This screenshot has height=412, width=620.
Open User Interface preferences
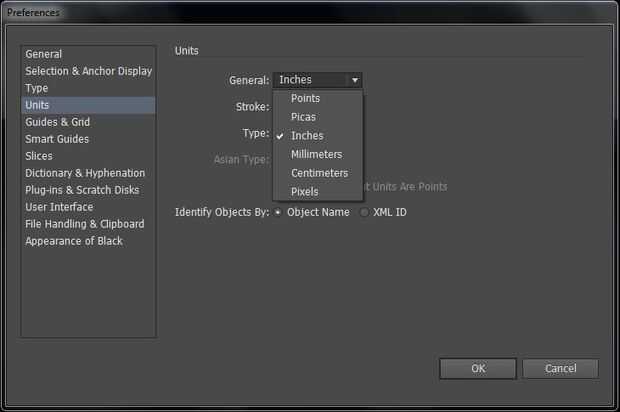pyautogui.click(x=89, y=207)
